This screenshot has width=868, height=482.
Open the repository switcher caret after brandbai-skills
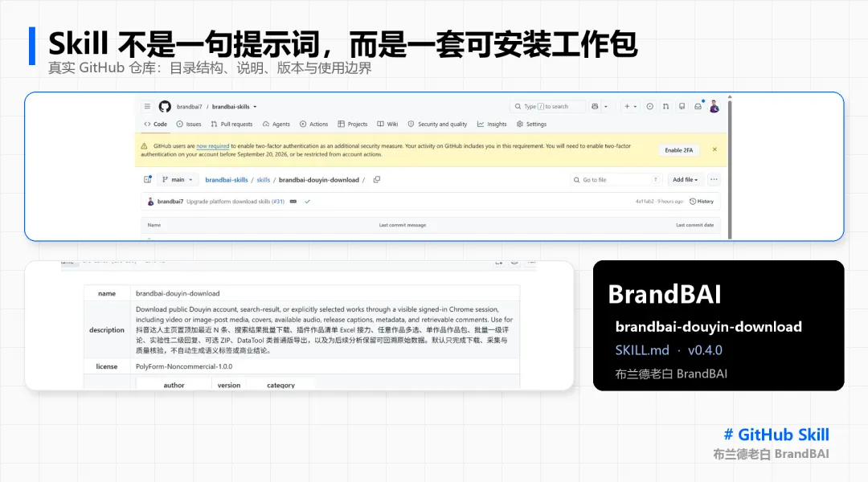pos(255,107)
